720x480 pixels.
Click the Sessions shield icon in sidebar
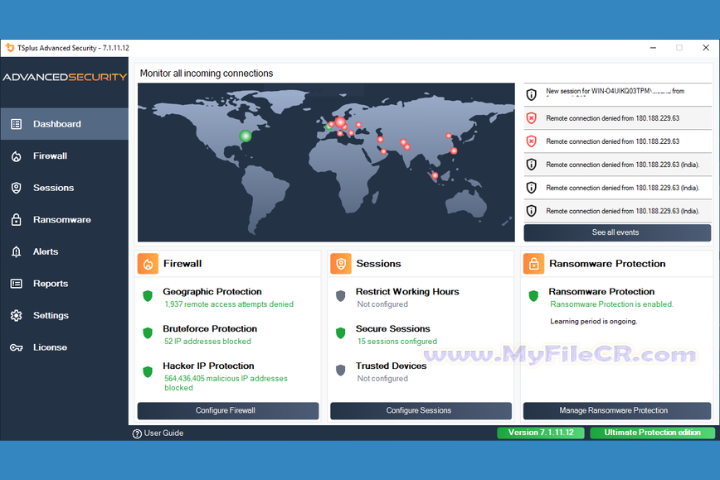tap(16, 188)
